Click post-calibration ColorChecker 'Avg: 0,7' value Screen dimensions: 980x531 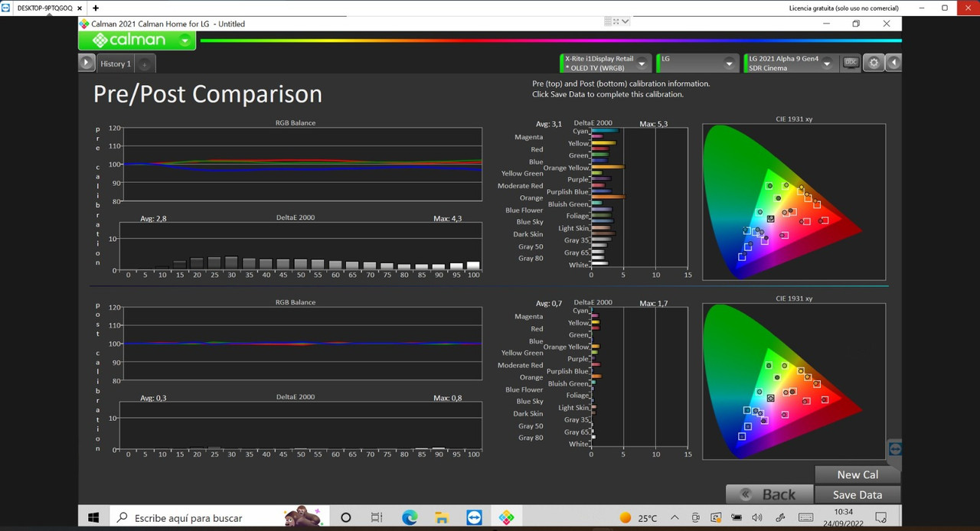(549, 304)
